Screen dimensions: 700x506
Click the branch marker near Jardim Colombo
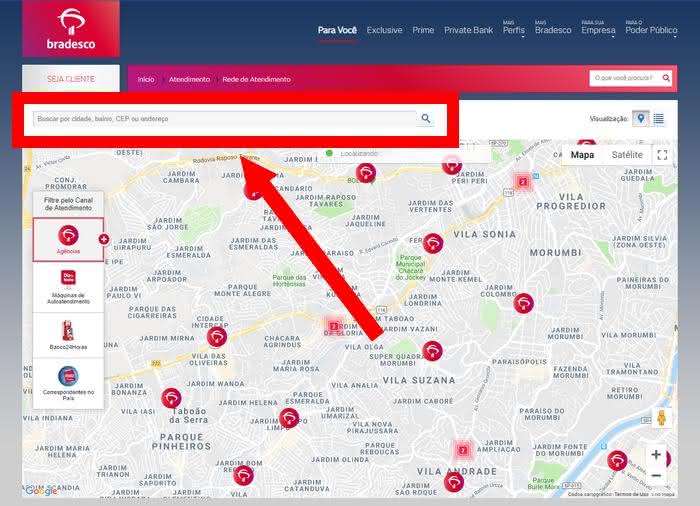pos(524,303)
